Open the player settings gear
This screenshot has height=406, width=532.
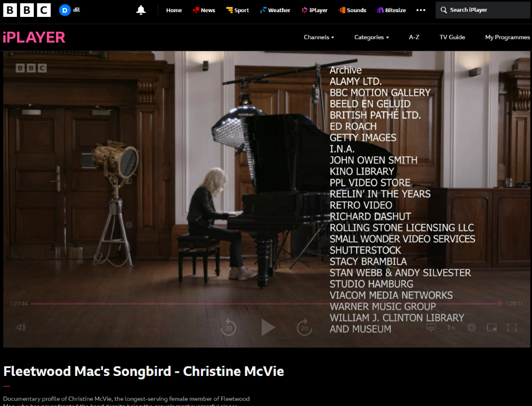pos(471,327)
